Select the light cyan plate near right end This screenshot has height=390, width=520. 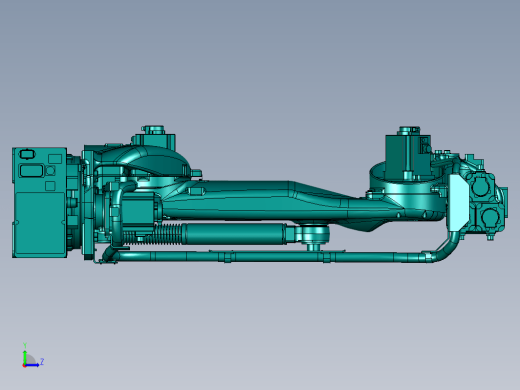tap(458, 203)
